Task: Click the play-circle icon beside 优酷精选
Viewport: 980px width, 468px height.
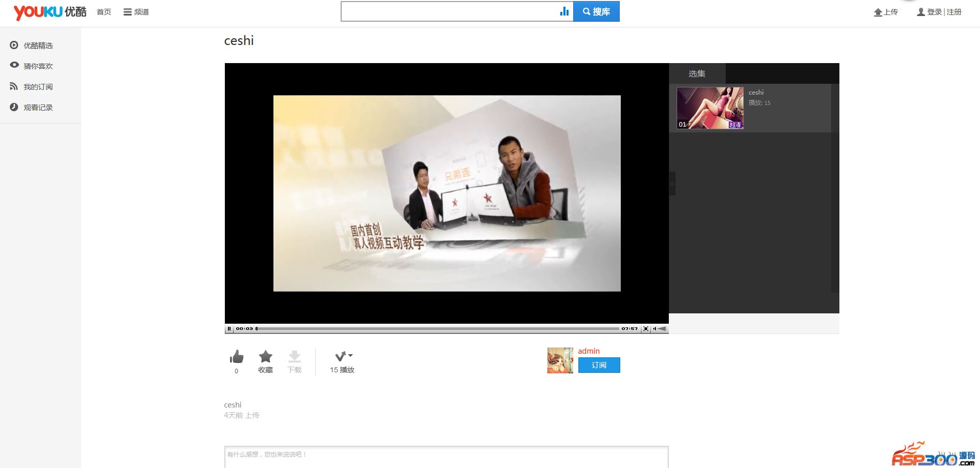Action: coord(14,45)
